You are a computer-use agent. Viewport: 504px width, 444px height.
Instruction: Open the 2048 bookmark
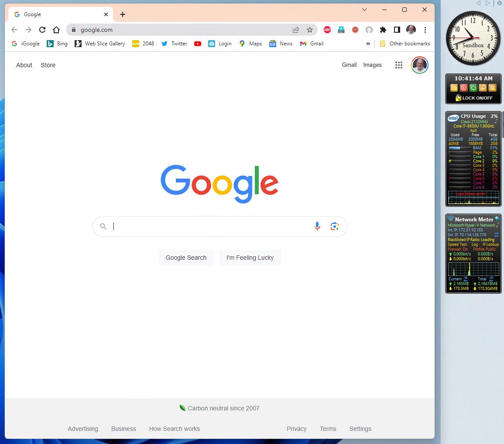pyautogui.click(x=143, y=44)
